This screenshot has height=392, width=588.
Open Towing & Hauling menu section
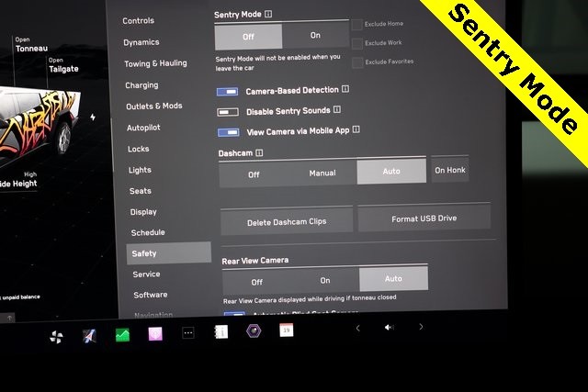tap(155, 63)
